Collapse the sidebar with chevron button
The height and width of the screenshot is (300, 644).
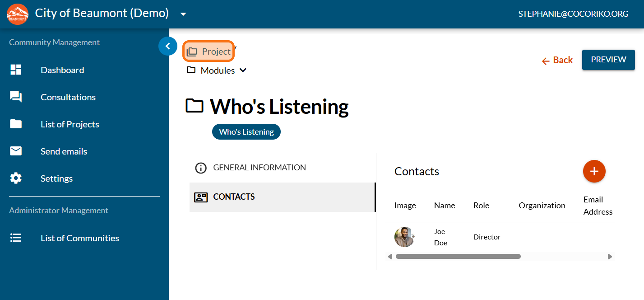pyautogui.click(x=168, y=46)
